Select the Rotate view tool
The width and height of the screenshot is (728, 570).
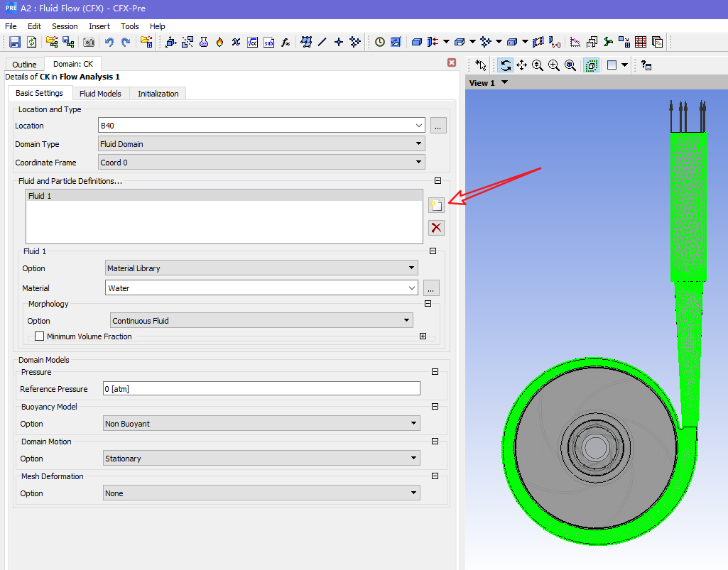click(x=506, y=65)
